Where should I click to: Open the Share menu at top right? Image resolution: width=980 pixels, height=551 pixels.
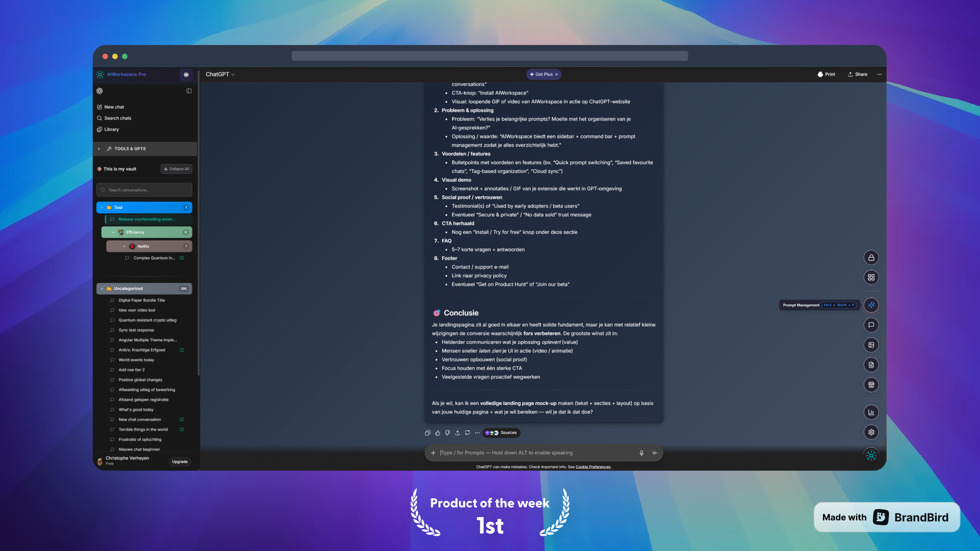[857, 74]
